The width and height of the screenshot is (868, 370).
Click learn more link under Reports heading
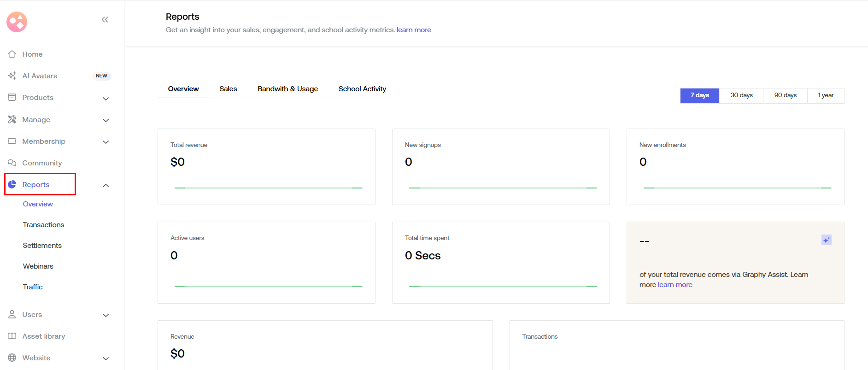pyautogui.click(x=414, y=30)
